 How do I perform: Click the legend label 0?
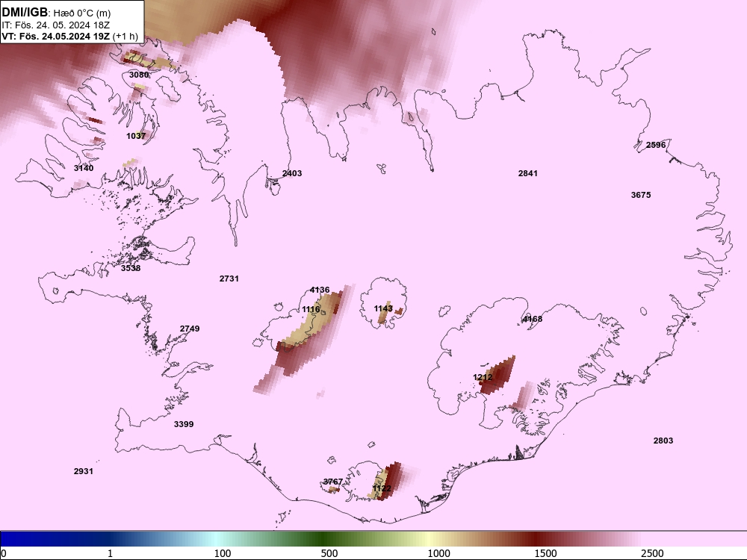point(4,553)
